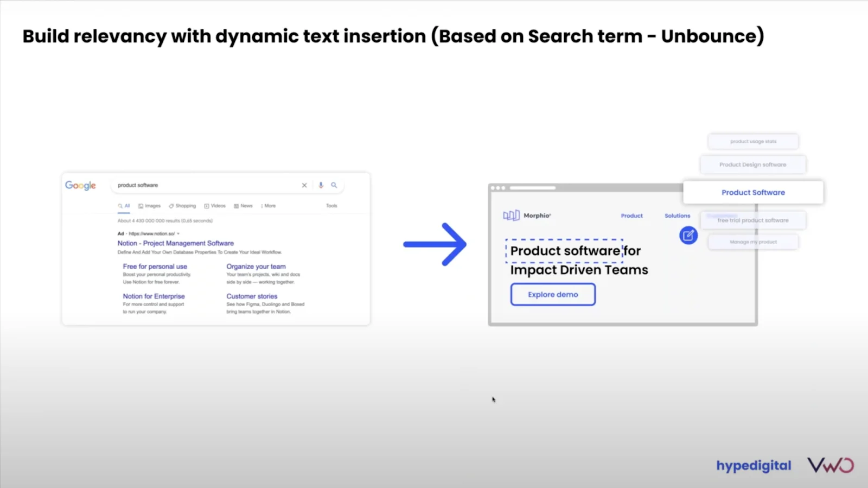The width and height of the screenshot is (868, 488).
Task: Click the Morphio logo icon
Action: tap(511, 216)
